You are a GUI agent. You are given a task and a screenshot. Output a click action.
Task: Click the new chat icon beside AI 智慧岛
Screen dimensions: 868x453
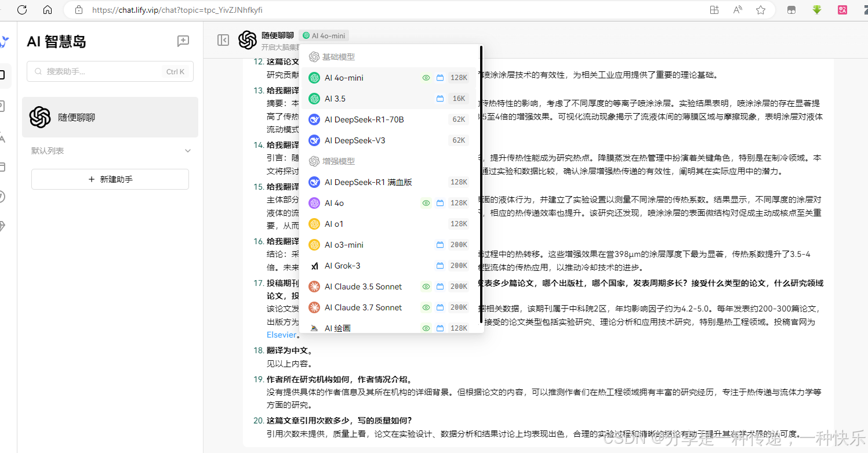point(183,41)
